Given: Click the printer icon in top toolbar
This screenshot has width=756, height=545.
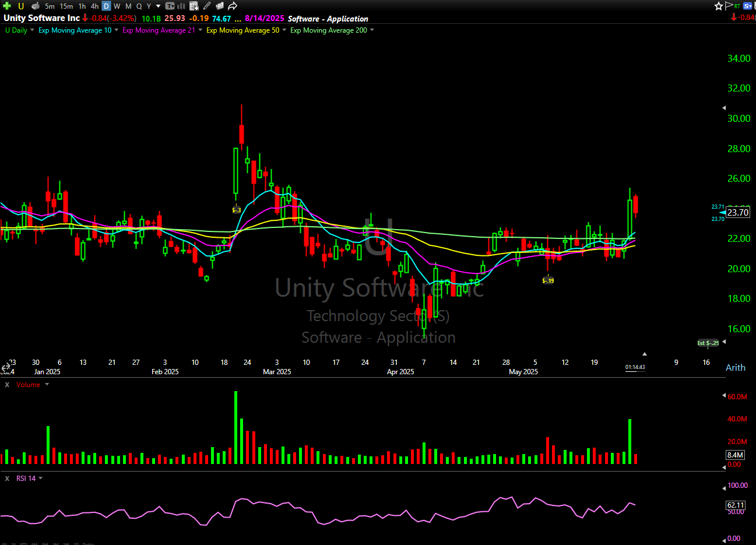Looking at the screenshot, I should pos(37,6).
